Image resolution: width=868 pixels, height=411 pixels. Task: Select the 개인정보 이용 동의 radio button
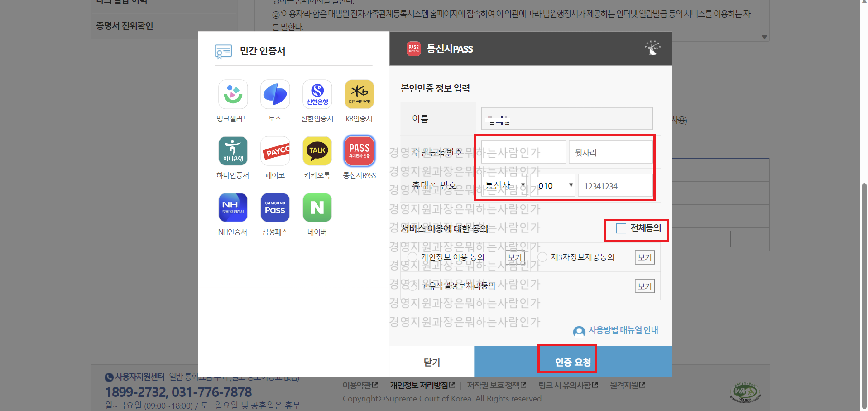[x=412, y=256]
